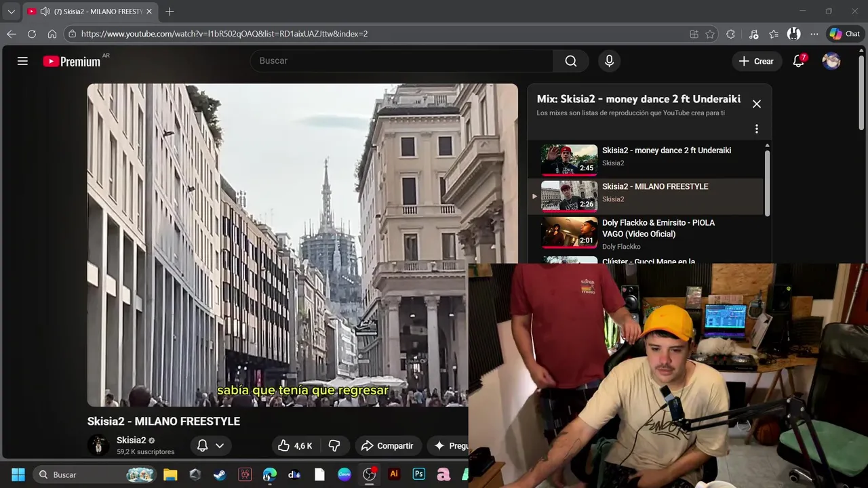Click the Windows taskbar Buscar search box

point(95,474)
